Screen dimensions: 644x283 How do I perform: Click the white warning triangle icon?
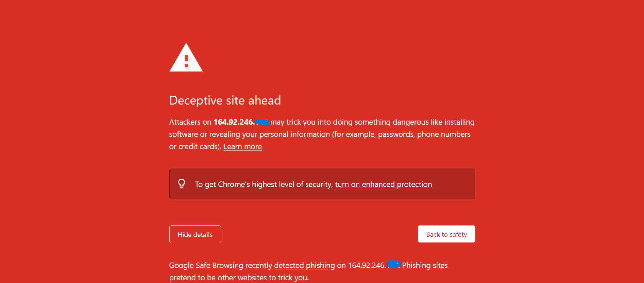186,58
